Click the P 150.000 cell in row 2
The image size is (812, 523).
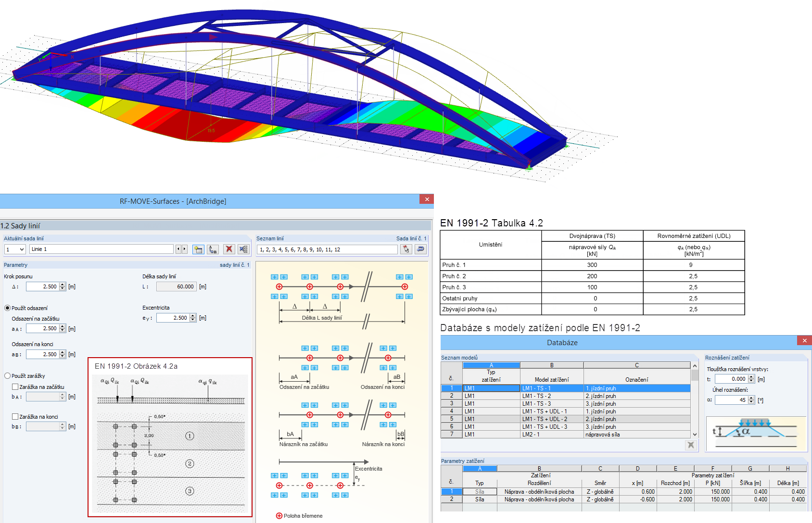713,499
